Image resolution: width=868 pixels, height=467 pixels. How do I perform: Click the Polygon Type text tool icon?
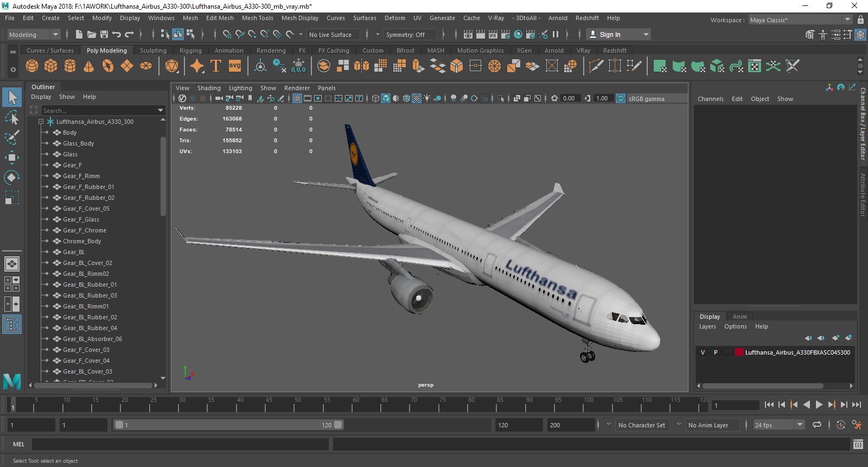(x=216, y=66)
